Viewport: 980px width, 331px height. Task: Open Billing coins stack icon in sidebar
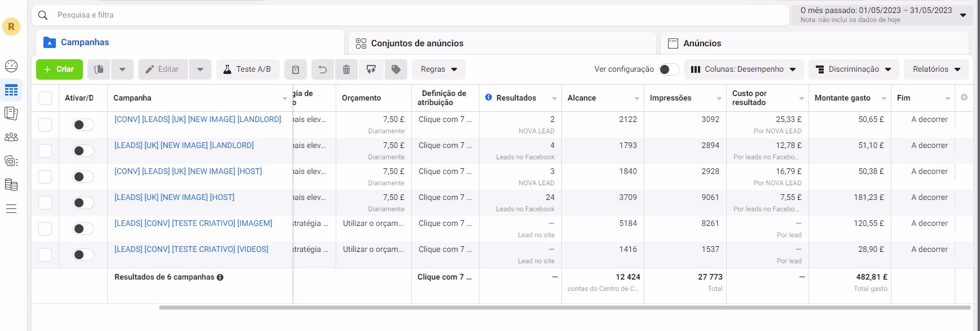click(11, 185)
